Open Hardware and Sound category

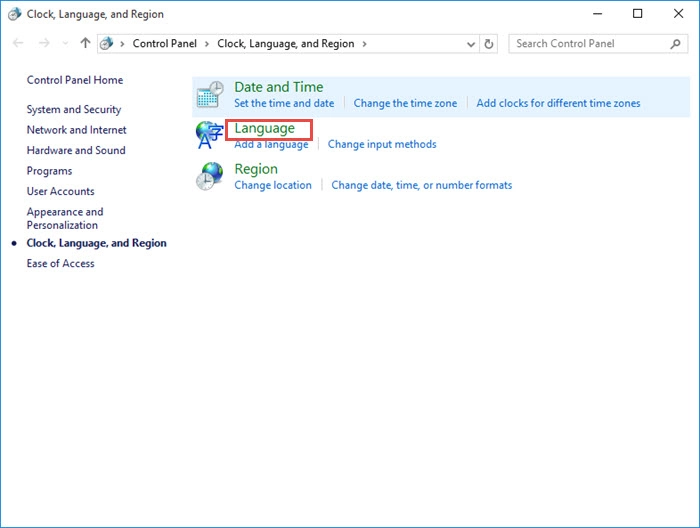76,150
